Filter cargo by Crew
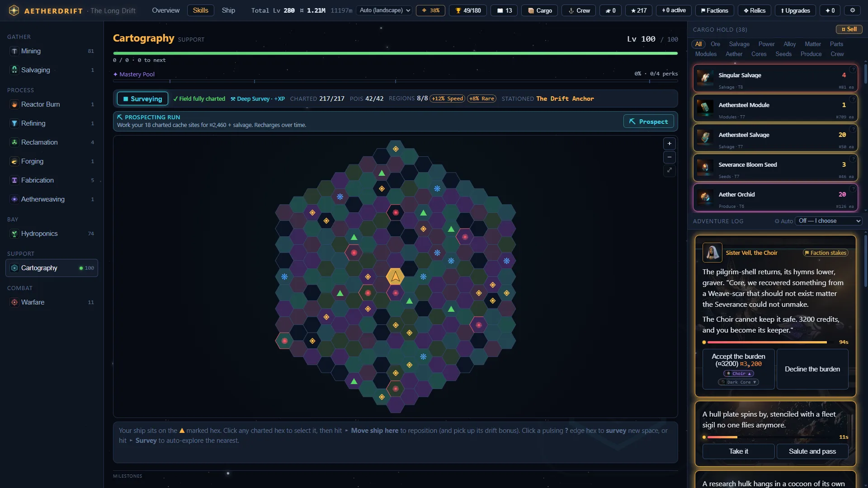 (837, 54)
